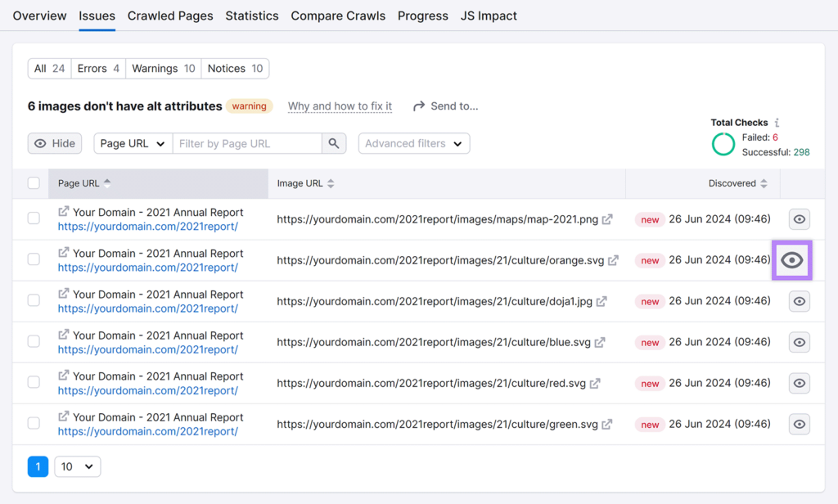Hide the orange.svg issue with eye button
838x504 pixels.
coord(792,260)
